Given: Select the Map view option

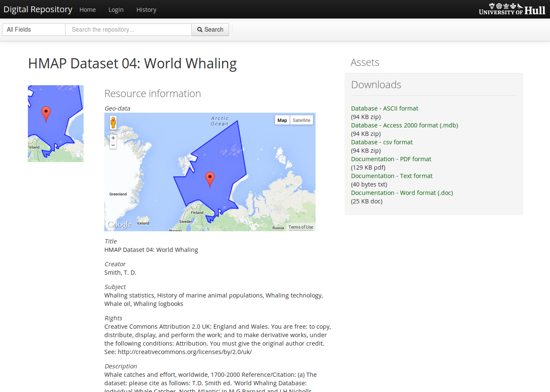Looking at the screenshot, I should click(282, 120).
